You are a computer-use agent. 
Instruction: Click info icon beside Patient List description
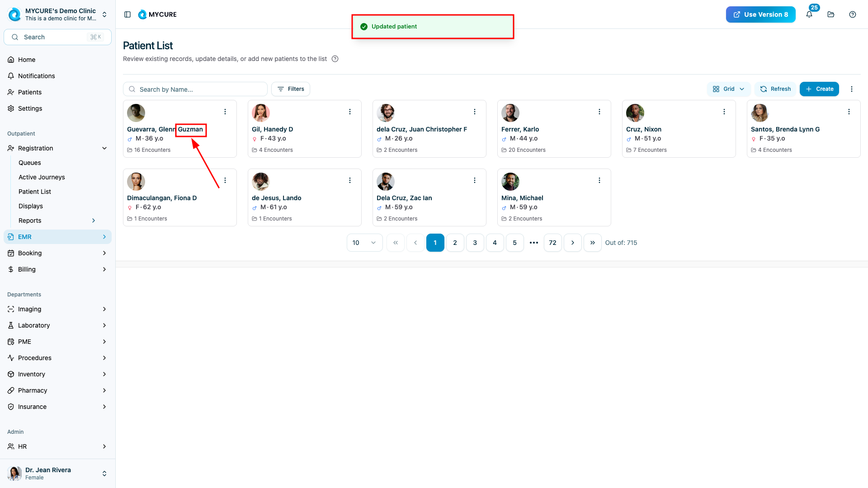coord(335,59)
